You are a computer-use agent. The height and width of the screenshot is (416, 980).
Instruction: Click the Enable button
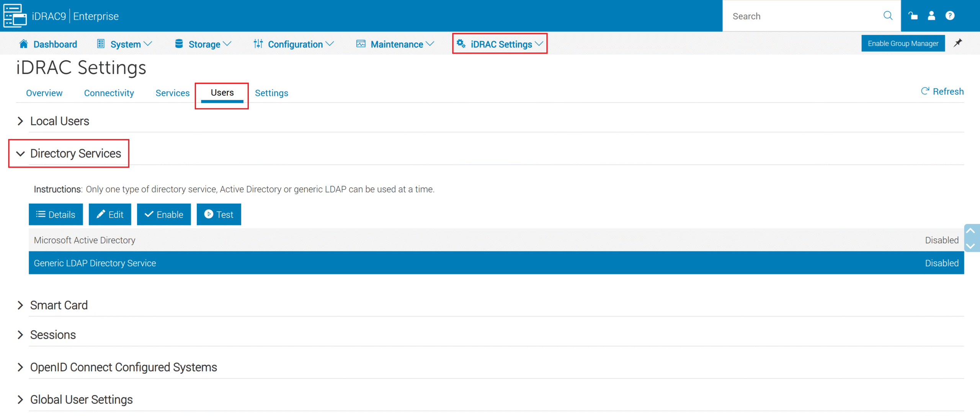coord(164,214)
